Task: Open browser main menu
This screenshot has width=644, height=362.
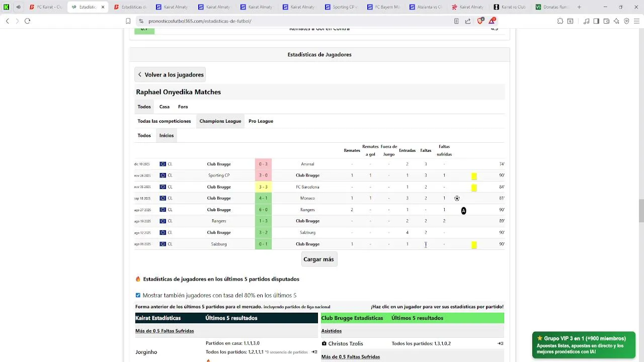Action: tap(636, 21)
